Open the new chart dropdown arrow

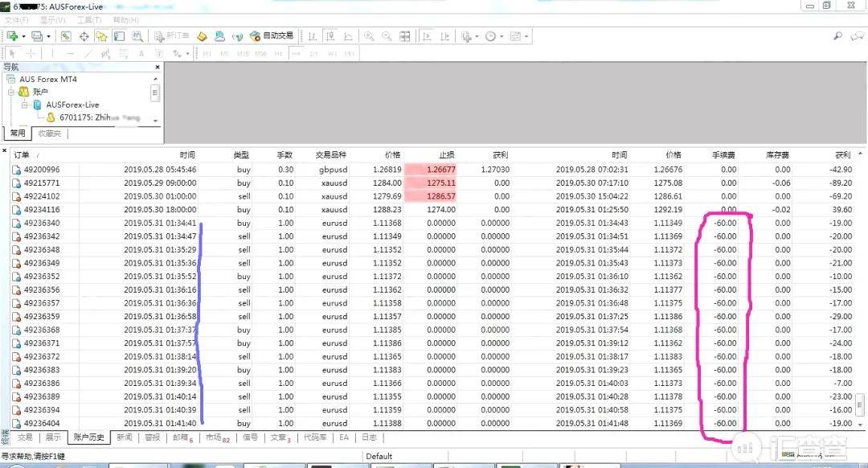(x=24, y=36)
